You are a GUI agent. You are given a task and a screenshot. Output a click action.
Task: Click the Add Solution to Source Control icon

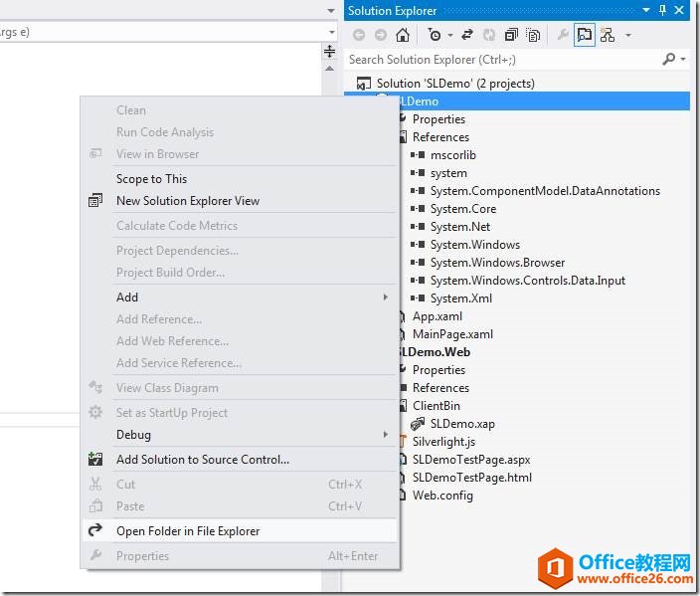tap(95, 459)
